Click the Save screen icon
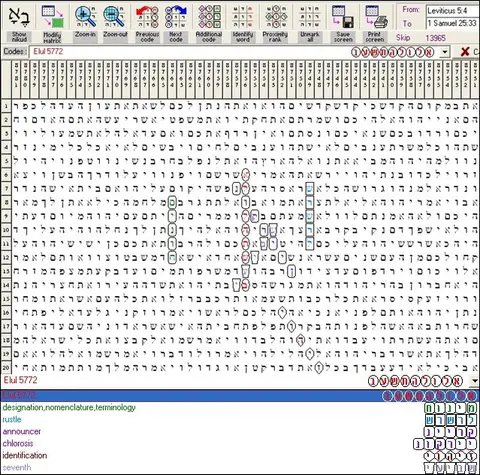 pyautogui.click(x=343, y=16)
